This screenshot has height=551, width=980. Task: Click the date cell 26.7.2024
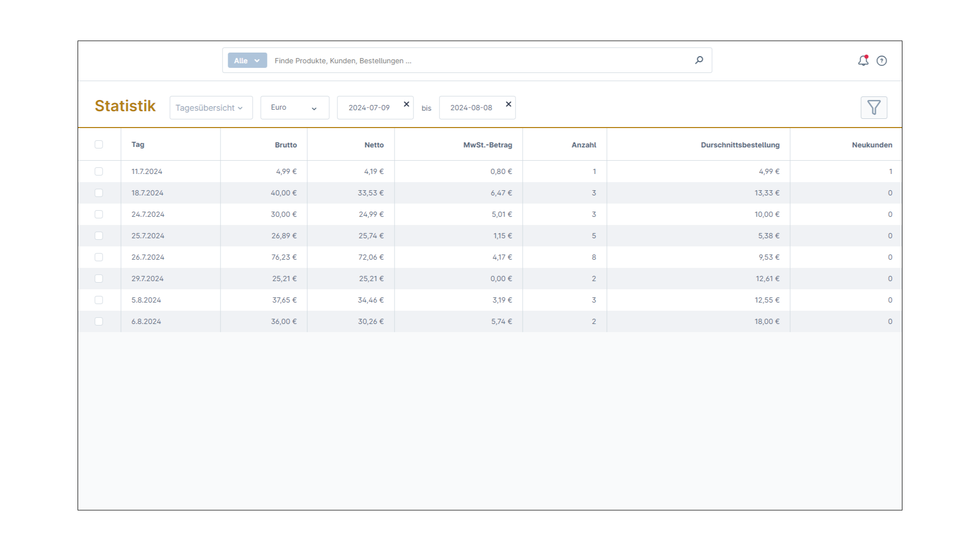click(148, 257)
